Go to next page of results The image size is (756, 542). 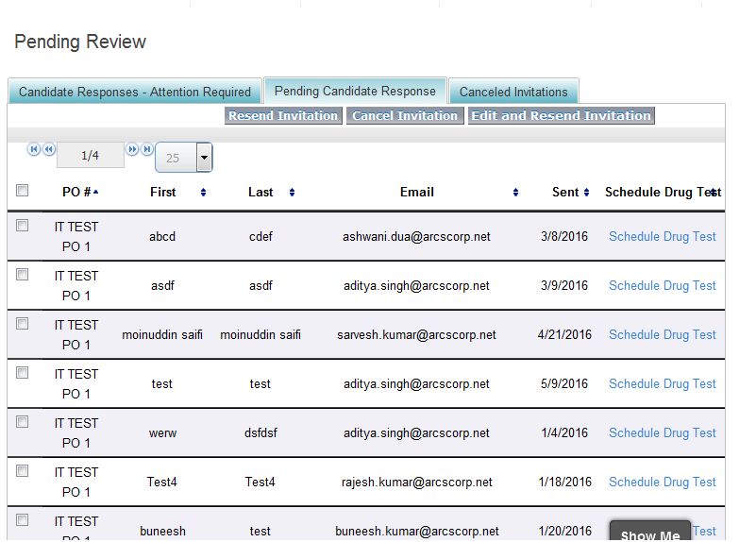pyautogui.click(x=132, y=149)
